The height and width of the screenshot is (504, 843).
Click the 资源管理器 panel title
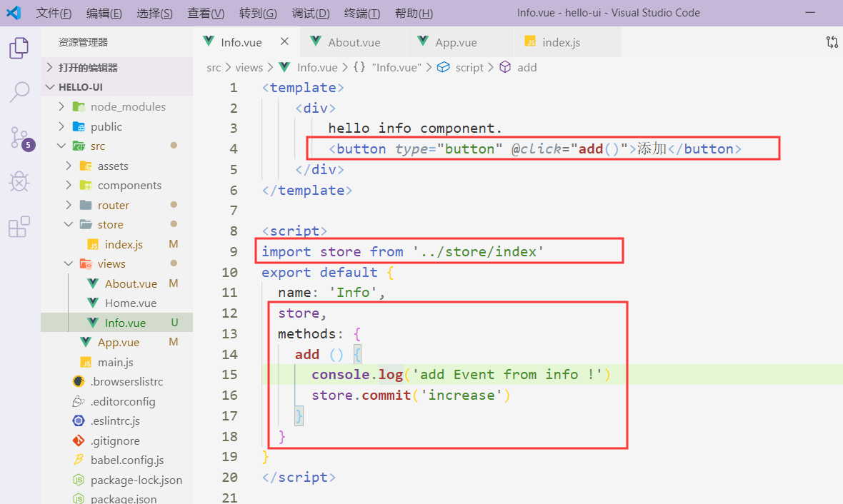point(83,42)
